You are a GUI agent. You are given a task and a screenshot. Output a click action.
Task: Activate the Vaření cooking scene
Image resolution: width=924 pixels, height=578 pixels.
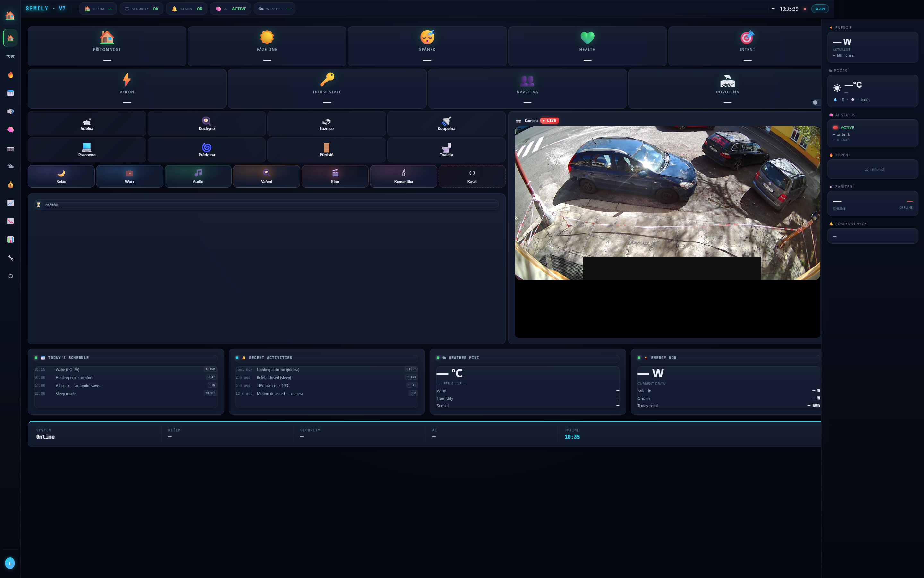pyautogui.click(x=267, y=176)
